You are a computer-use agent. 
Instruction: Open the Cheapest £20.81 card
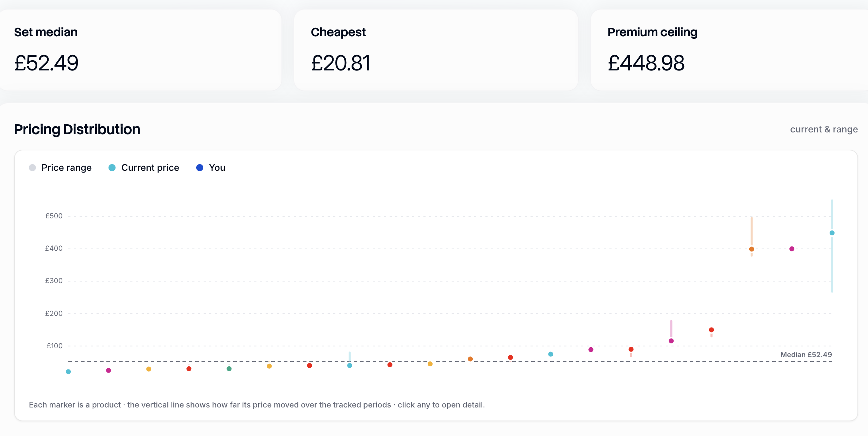(x=436, y=50)
